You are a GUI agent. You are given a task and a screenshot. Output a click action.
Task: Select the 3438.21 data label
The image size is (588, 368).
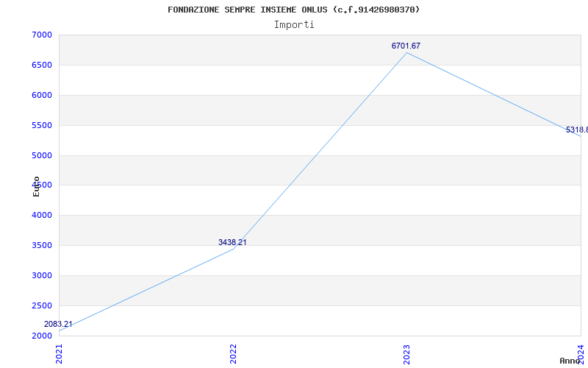coord(232,243)
